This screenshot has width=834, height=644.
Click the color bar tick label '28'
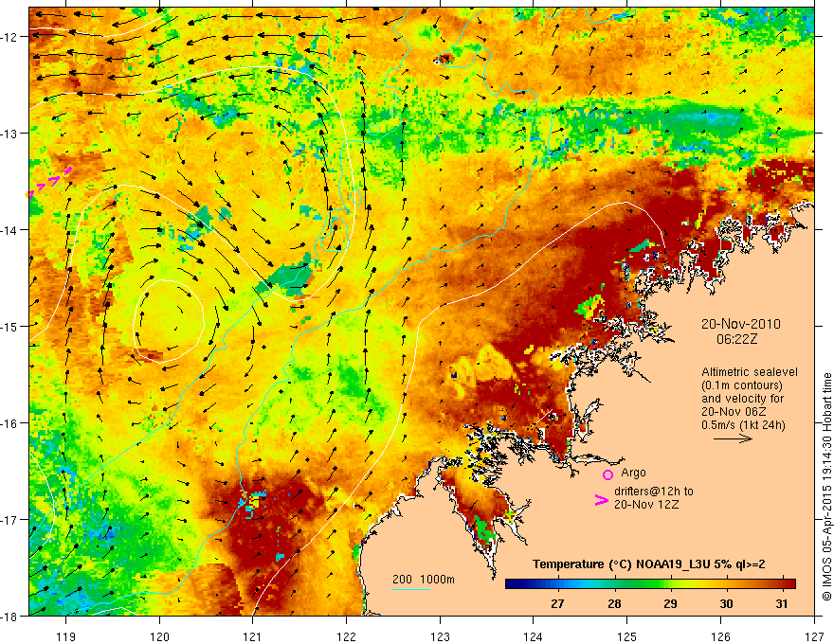click(x=614, y=603)
